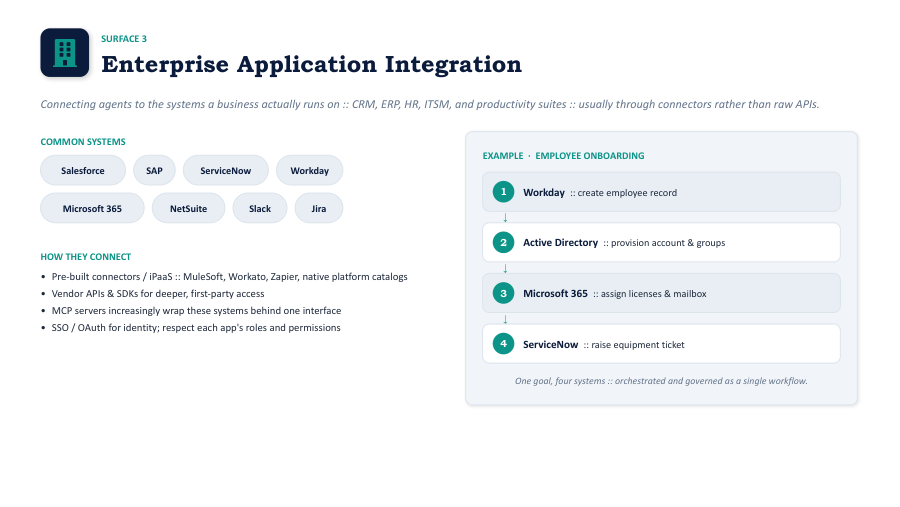Viewport: 900px width, 507px height.
Task: Click the 'SURFACE 3' label
Action: [x=124, y=38]
